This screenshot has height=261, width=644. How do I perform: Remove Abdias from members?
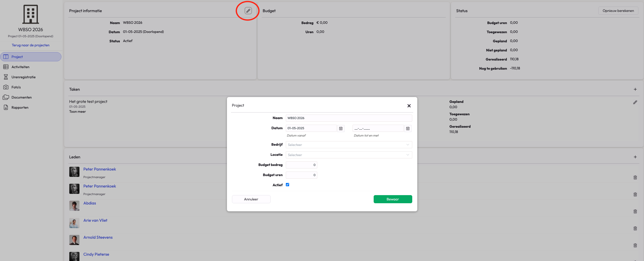point(635,211)
